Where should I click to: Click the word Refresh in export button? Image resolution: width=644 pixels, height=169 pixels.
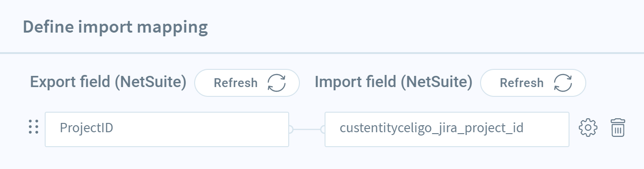[236, 83]
